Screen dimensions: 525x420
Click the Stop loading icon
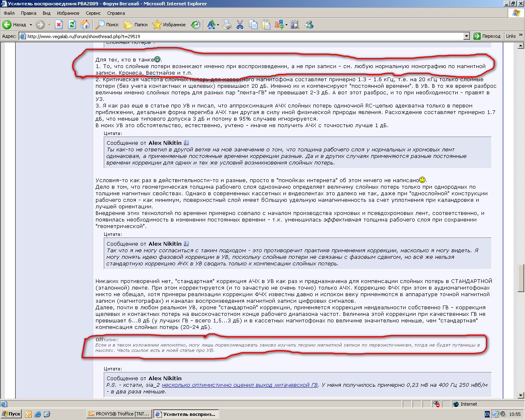click(59, 25)
